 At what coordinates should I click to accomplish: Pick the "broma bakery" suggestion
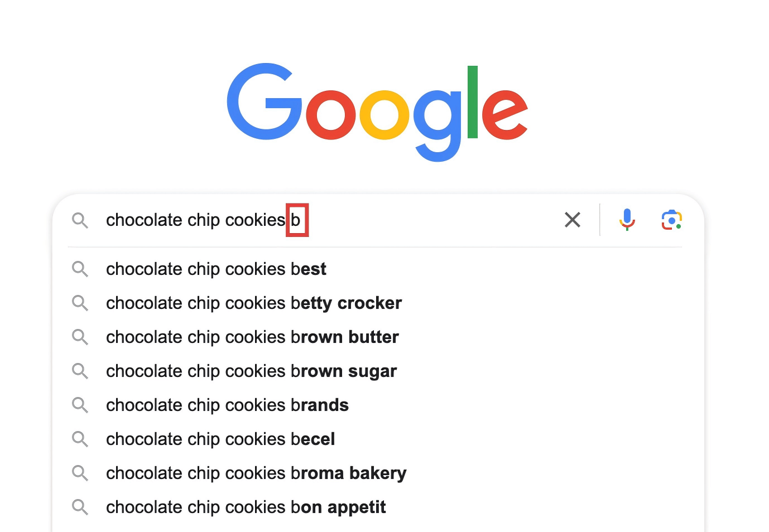pos(256,473)
